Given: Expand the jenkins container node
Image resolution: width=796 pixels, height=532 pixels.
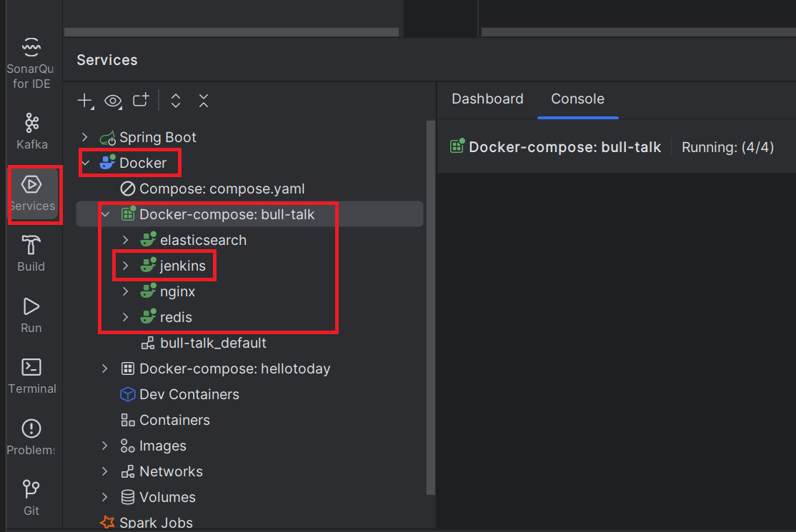Looking at the screenshot, I should click(125, 266).
